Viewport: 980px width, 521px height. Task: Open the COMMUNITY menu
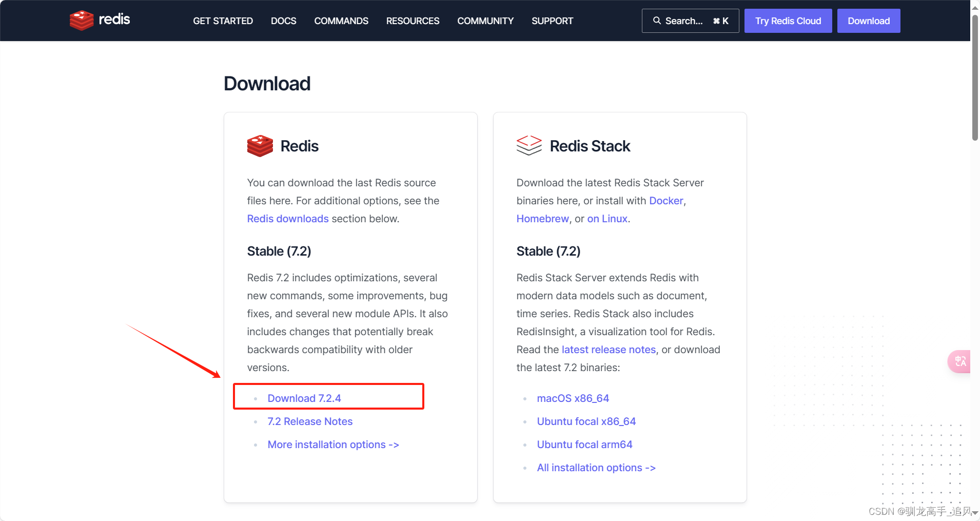click(x=485, y=21)
